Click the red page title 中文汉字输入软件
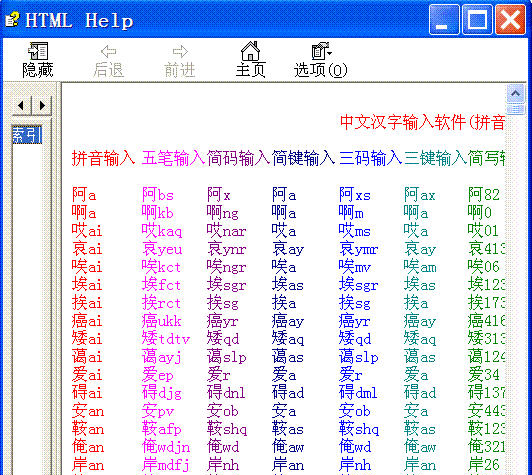This screenshot has height=475, width=532. (403, 122)
